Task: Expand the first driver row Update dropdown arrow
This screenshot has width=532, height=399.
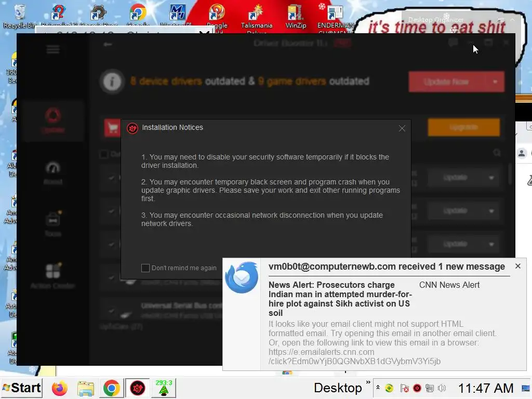Action: (x=491, y=178)
